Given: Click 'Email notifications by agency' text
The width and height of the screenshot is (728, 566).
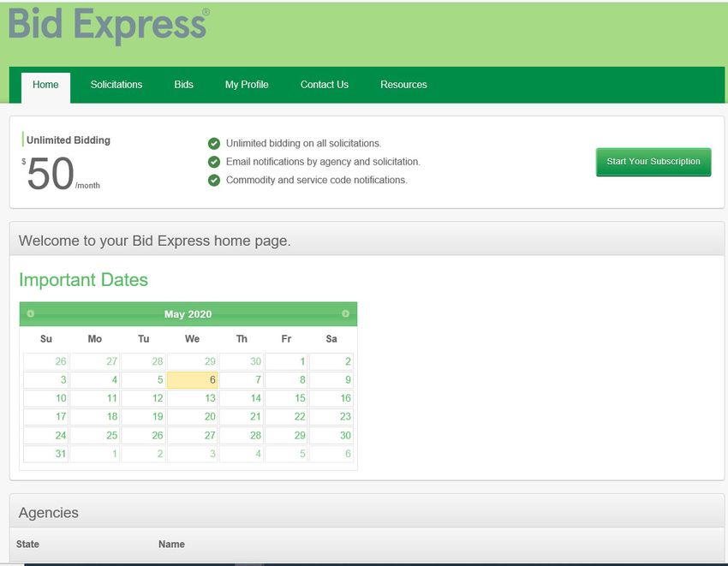Looking at the screenshot, I should tap(323, 162).
